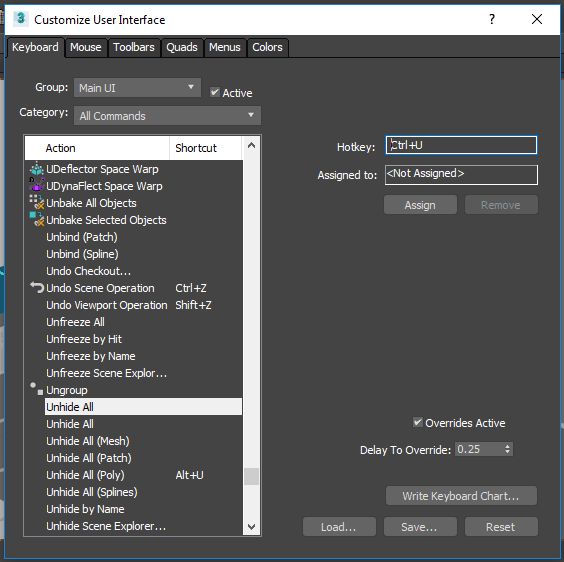Click the UDeflector Space Warp icon
The image size is (564, 562).
[x=37, y=169]
